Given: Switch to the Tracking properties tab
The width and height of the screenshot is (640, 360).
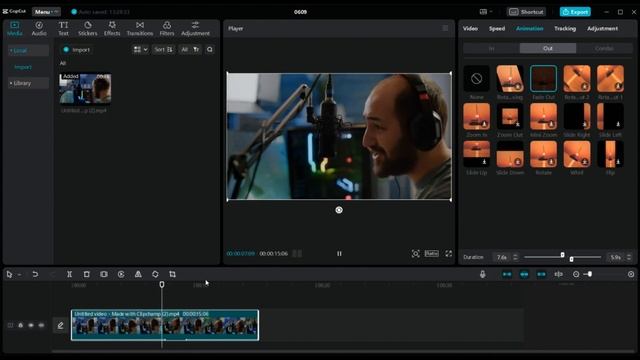Looking at the screenshot, I should click(x=565, y=29).
